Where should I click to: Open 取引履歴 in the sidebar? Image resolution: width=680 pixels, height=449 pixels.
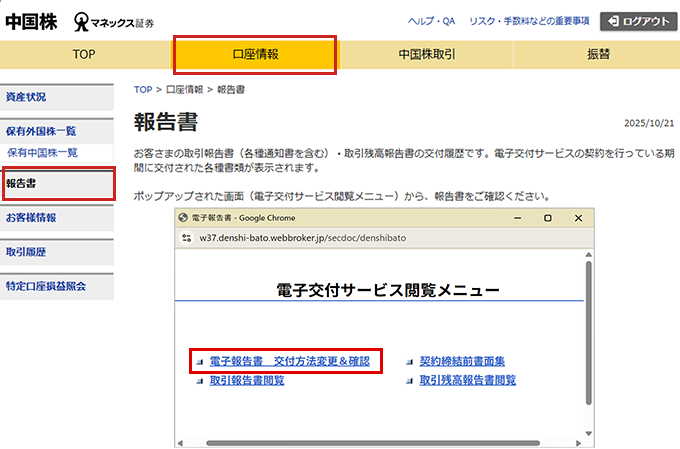tap(57, 252)
